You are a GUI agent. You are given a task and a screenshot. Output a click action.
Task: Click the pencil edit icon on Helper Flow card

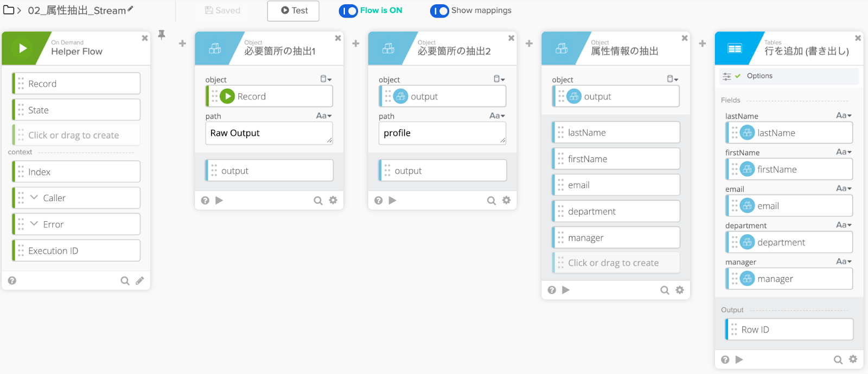tap(140, 281)
